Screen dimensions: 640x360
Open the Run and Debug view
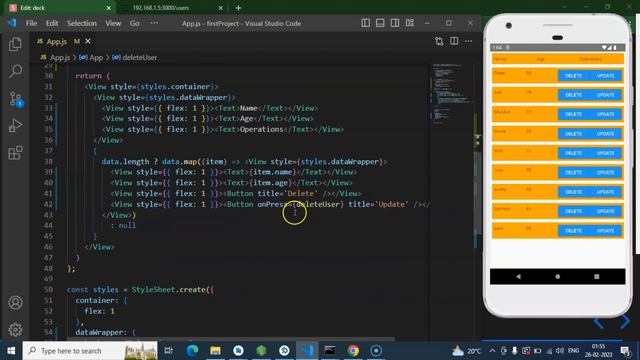point(15,126)
